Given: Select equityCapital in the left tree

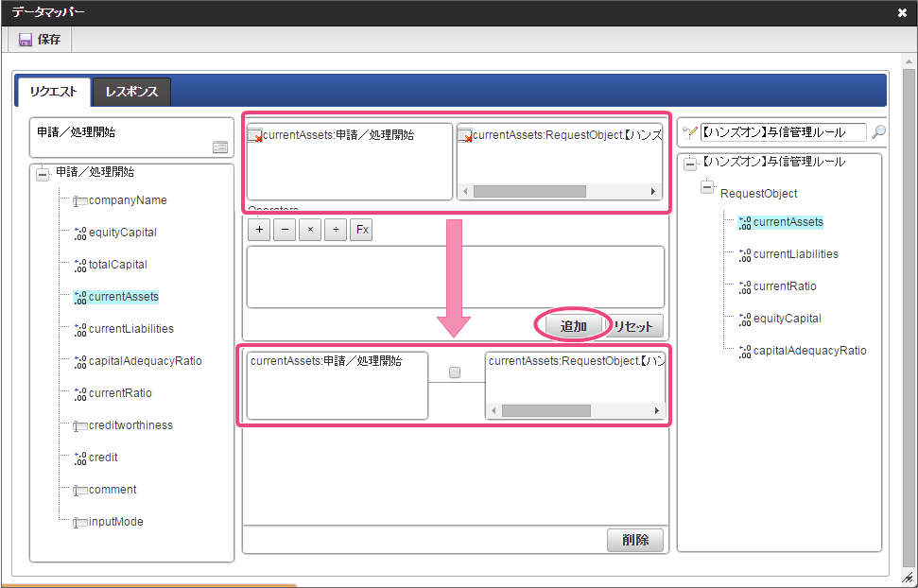Looking at the screenshot, I should coord(122,233).
